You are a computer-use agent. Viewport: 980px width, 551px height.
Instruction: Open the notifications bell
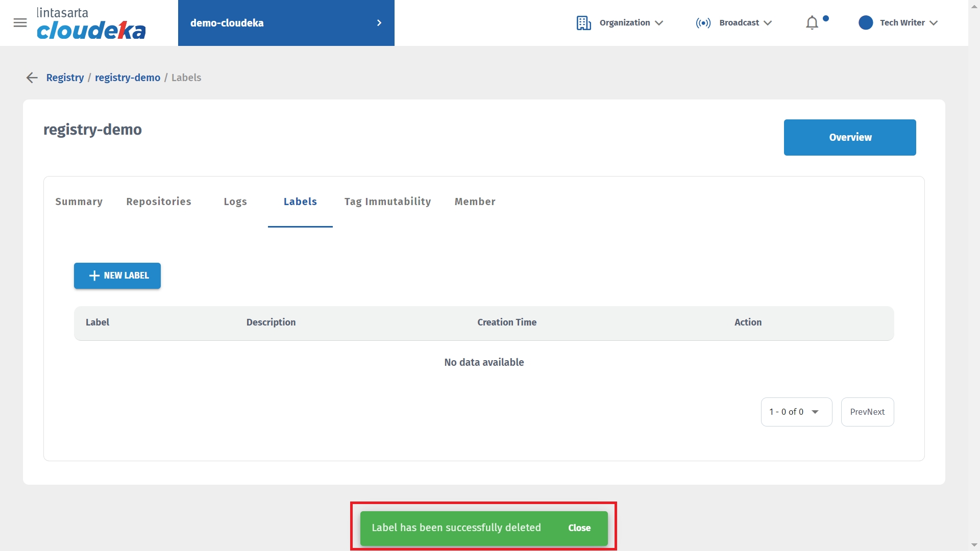pos(812,23)
